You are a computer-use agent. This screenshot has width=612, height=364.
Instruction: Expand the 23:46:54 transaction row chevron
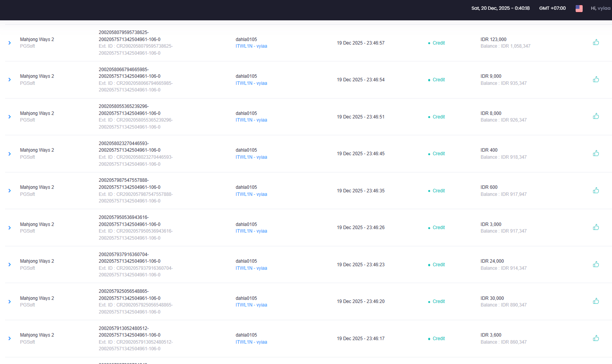coord(10,80)
